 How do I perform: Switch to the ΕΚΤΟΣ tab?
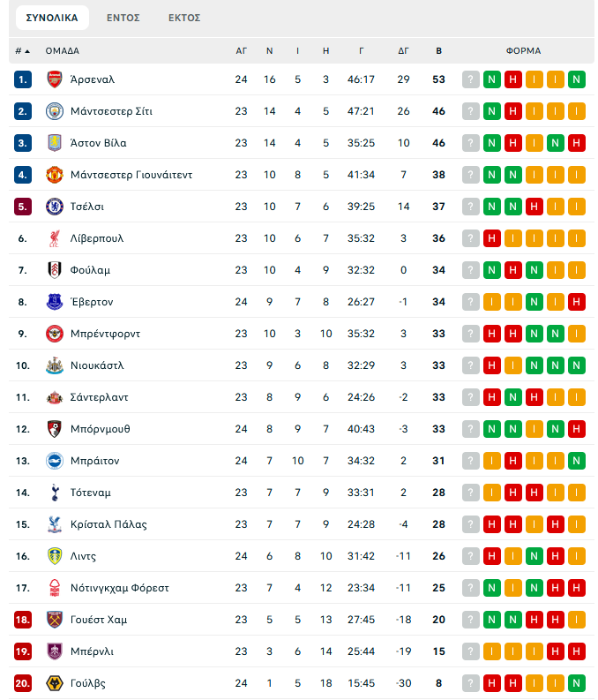pos(184,18)
